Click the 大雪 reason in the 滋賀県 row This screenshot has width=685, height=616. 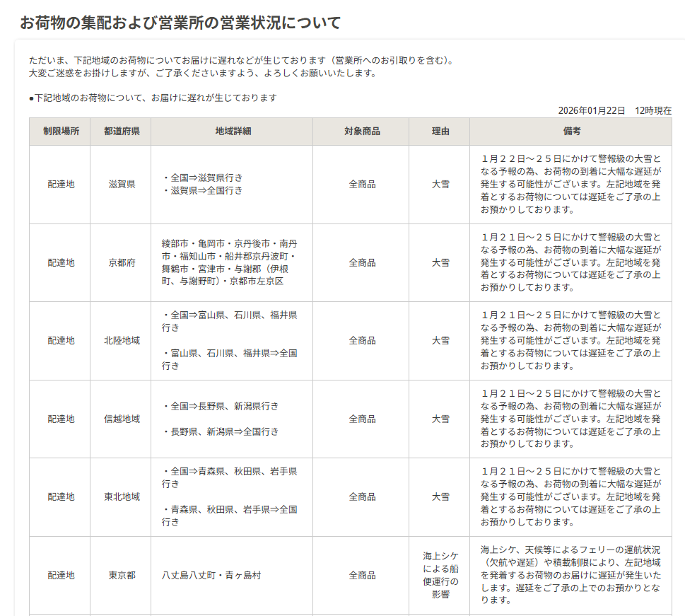pyautogui.click(x=440, y=185)
